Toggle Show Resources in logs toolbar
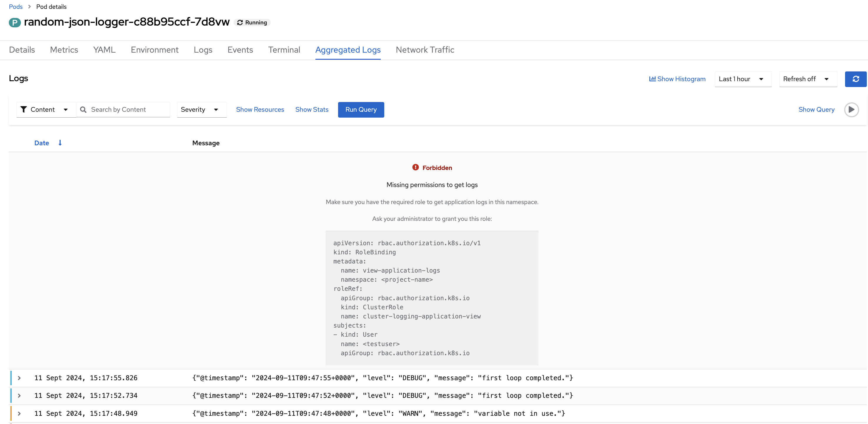 260,109
